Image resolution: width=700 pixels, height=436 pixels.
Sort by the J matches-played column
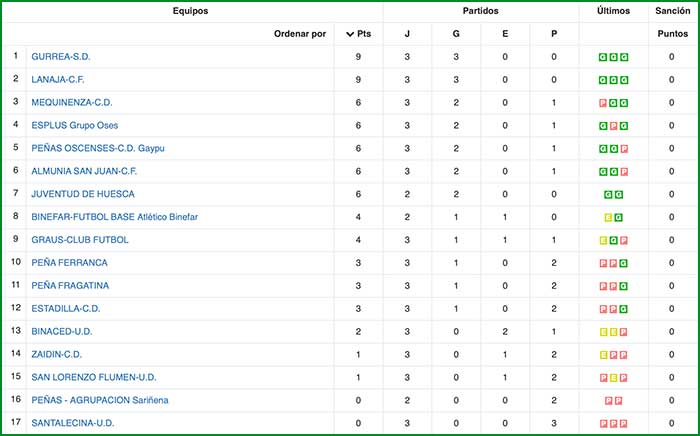[x=407, y=34]
